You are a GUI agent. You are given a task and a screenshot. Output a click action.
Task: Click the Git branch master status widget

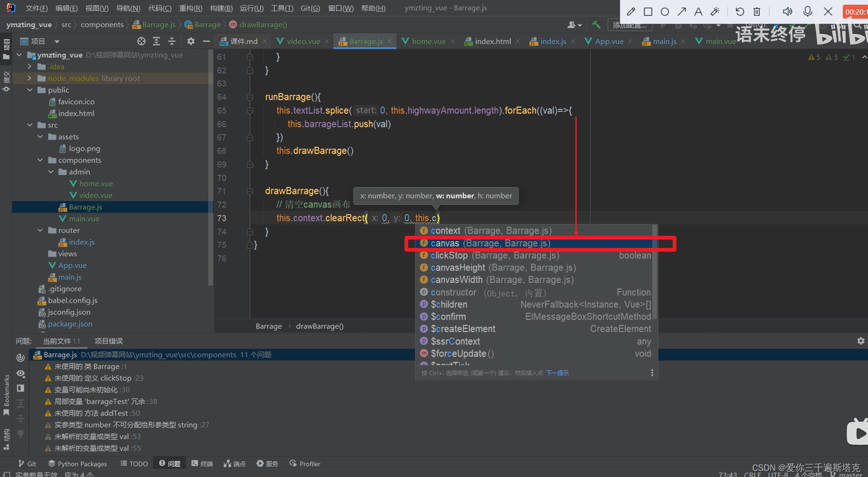tap(847, 474)
